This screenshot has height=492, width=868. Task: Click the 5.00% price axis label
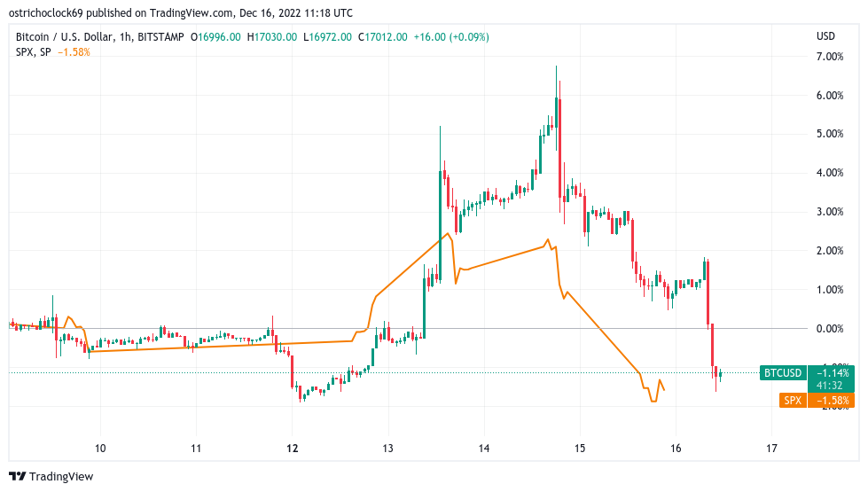pos(829,135)
